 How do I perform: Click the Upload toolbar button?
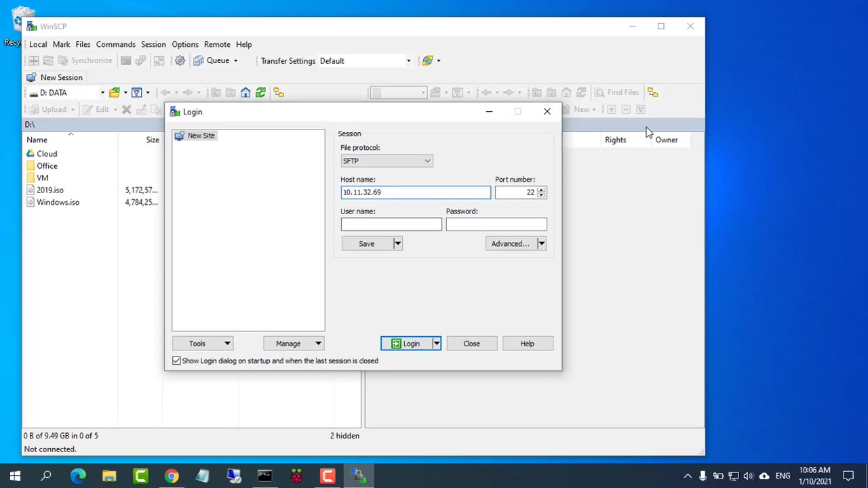[x=47, y=109]
